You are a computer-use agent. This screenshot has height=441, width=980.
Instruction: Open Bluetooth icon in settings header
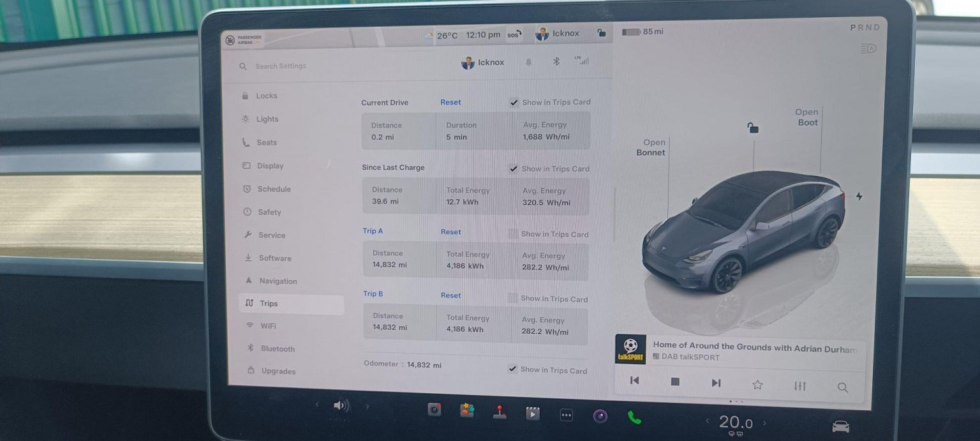click(556, 61)
